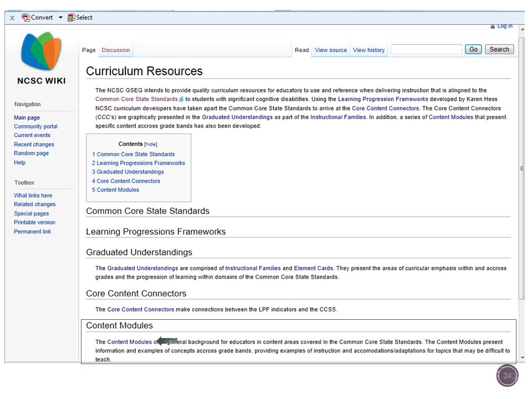Open a Random page link
The image size is (532, 399).
[31, 153]
